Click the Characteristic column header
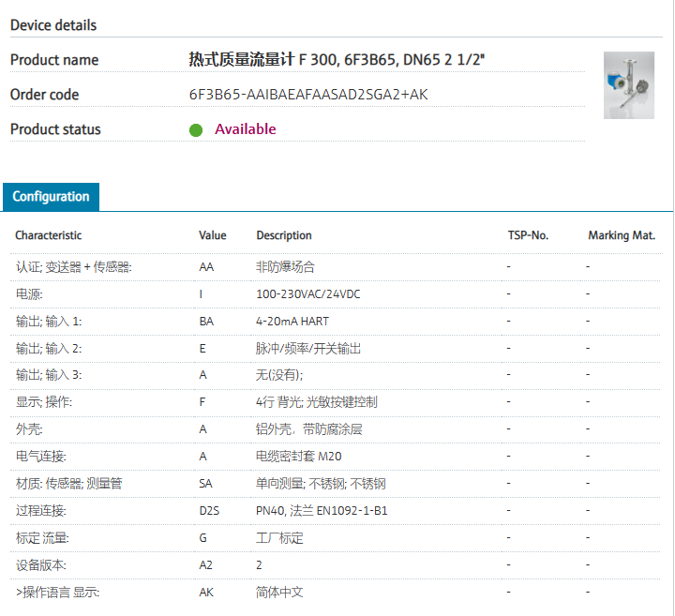The height and width of the screenshot is (616, 675). tap(49, 235)
